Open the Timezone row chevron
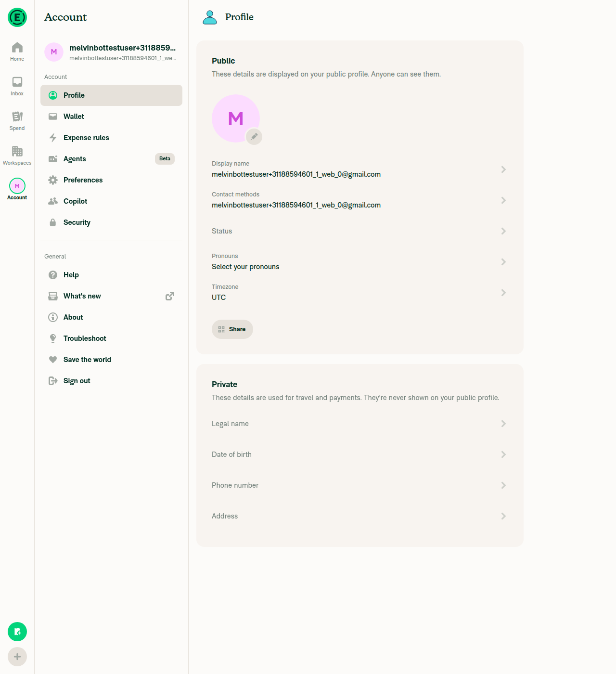 pos(503,293)
